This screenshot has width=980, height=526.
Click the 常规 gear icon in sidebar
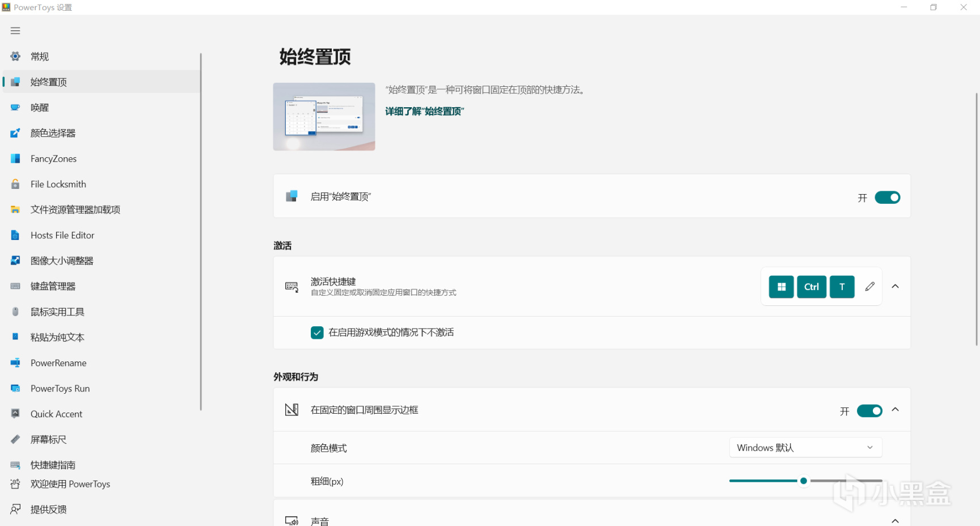click(15, 56)
